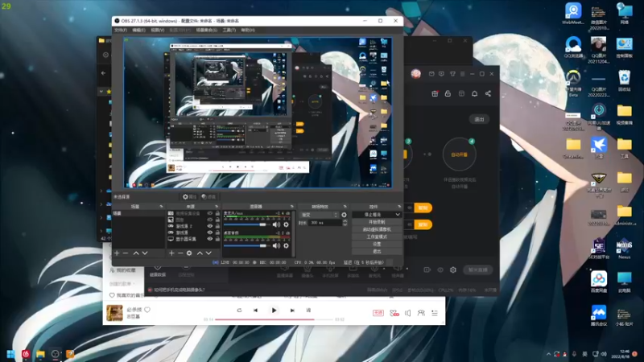Collapse top tree node in Explorer window
Viewport: 644px width, 362px height.
(x=101, y=91)
